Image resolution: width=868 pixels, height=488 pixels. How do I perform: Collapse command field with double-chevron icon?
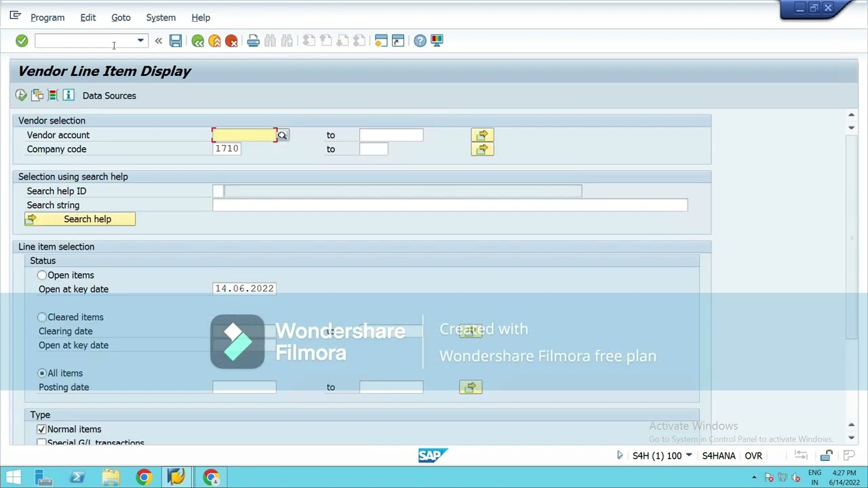[159, 41]
